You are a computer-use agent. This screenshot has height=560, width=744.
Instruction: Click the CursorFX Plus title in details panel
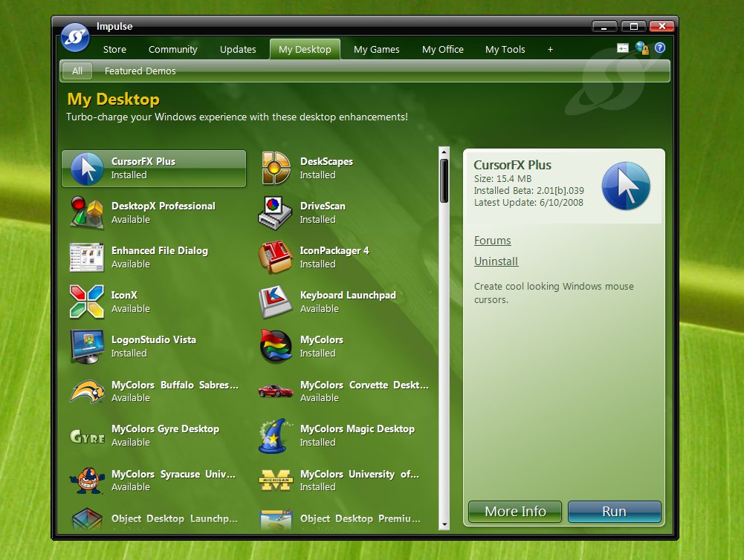(x=512, y=165)
